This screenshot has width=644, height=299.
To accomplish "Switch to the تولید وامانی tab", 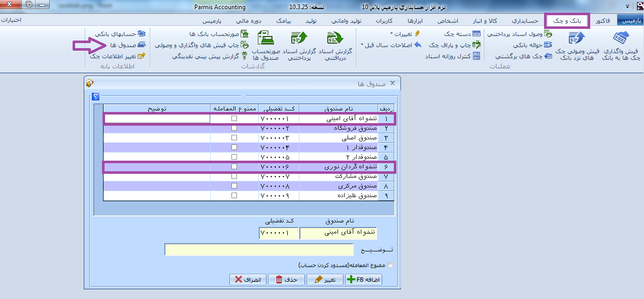I will (346, 21).
